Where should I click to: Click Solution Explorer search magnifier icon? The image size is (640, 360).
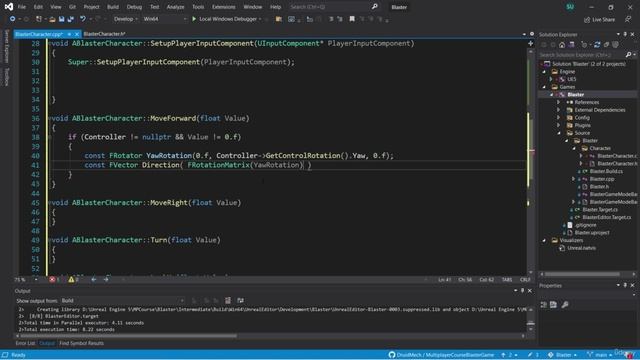click(629, 54)
